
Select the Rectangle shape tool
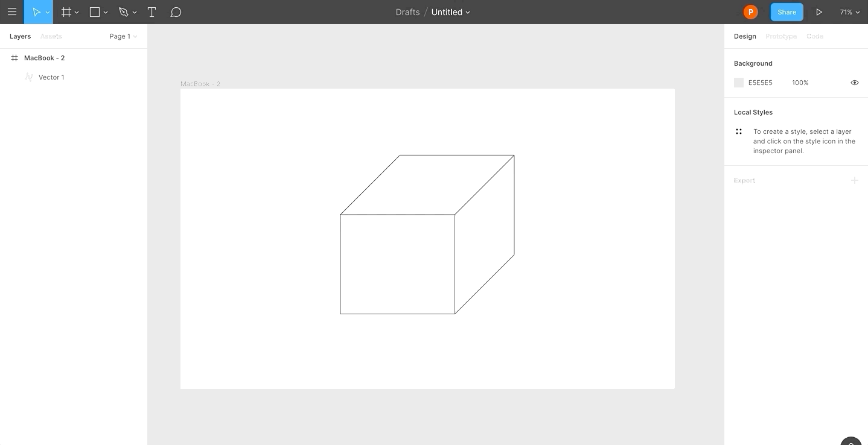pyautogui.click(x=94, y=12)
